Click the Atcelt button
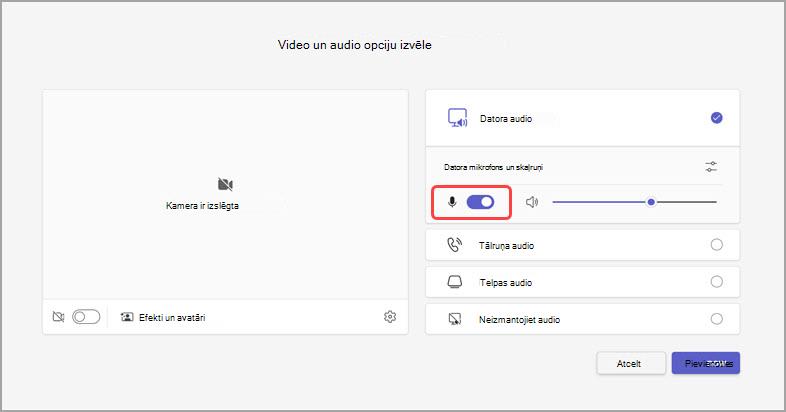The image size is (786, 412). click(x=631, y=363)
